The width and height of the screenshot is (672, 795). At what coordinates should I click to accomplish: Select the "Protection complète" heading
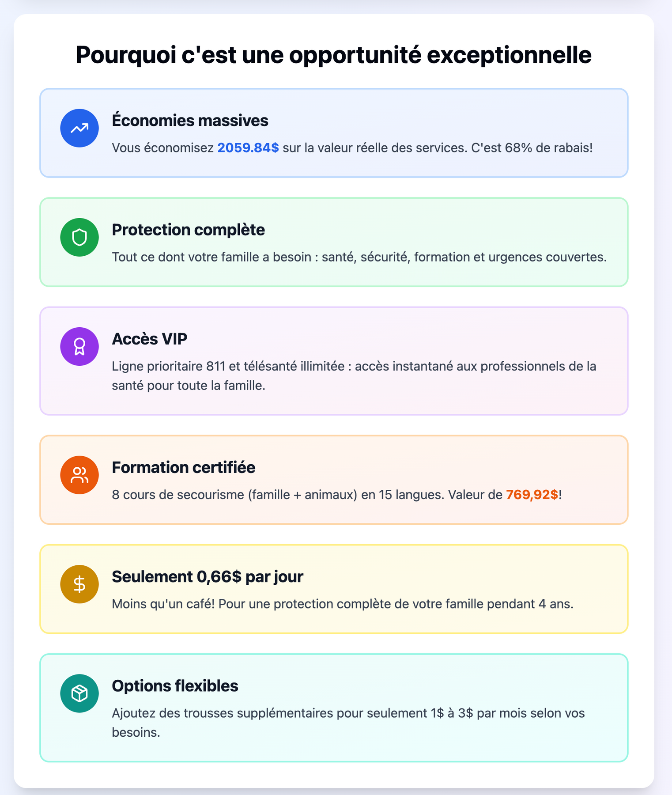[188, 230]
